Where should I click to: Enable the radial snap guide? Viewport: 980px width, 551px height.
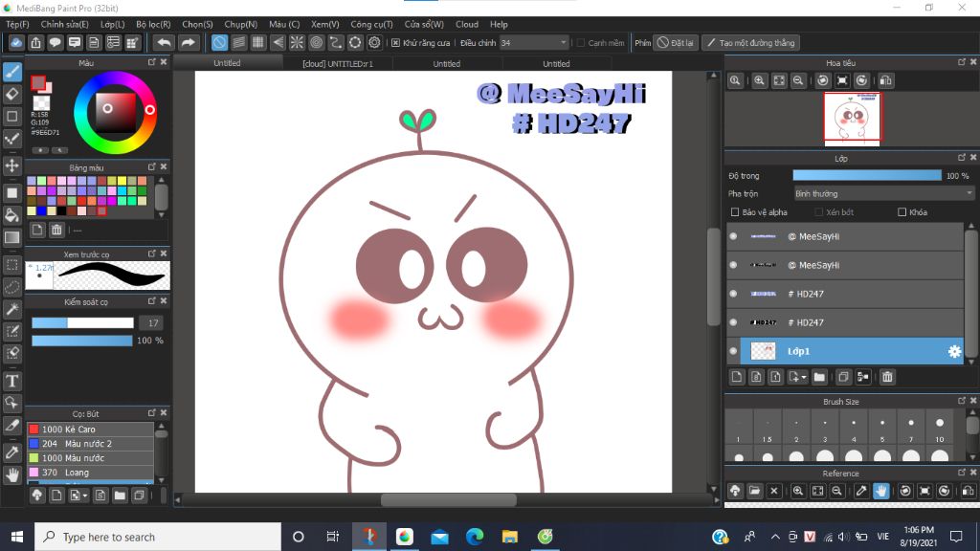point(297,42)
